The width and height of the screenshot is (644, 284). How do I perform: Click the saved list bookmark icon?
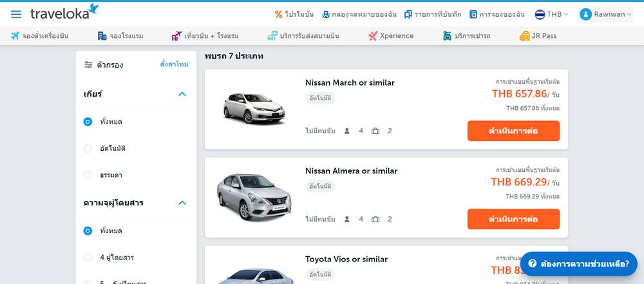pyautogui.click(x=408, y=14)
